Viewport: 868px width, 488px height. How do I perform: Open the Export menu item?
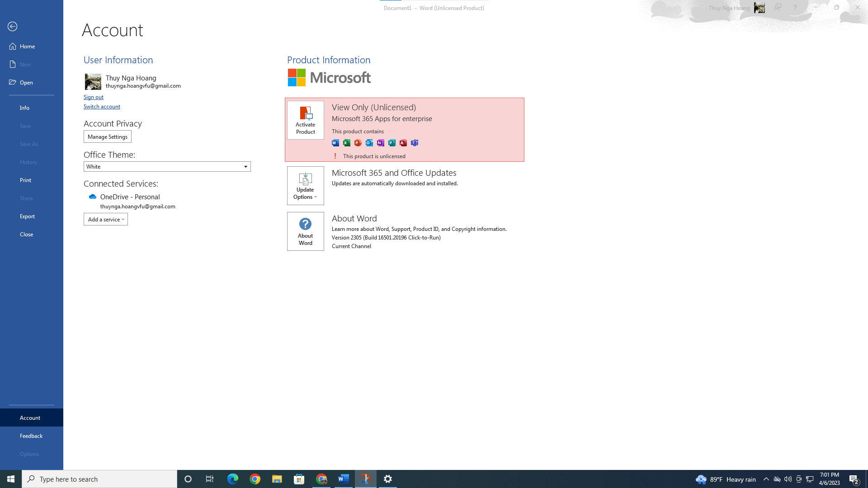27,216
